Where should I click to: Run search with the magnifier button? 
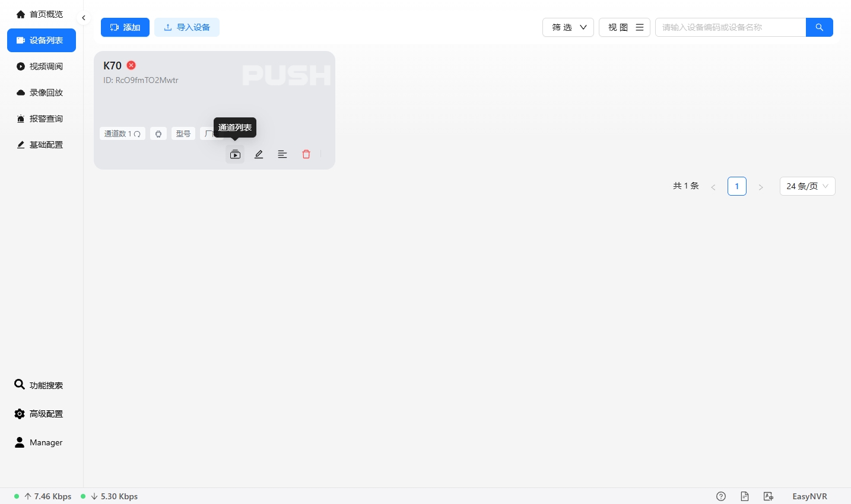pos(820,27)
